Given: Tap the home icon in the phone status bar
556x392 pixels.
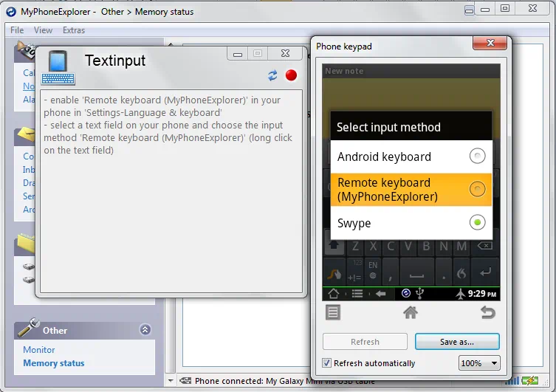Looking at the screenshot, I should click(x=334, y=294).
